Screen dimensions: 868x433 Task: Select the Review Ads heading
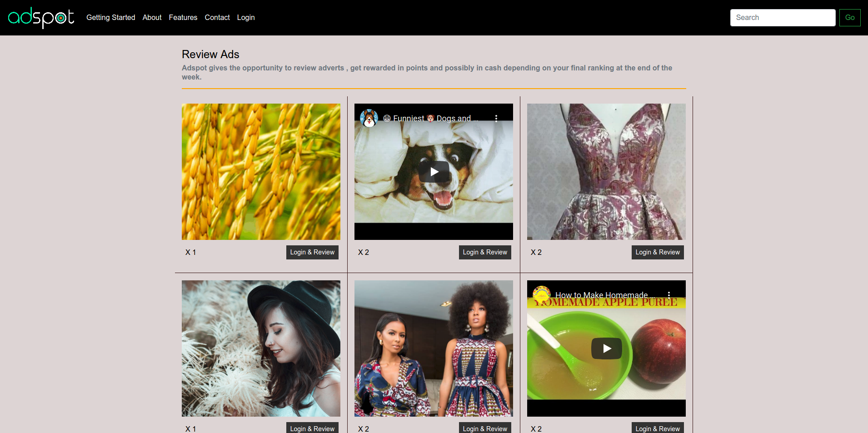point(210,54)
